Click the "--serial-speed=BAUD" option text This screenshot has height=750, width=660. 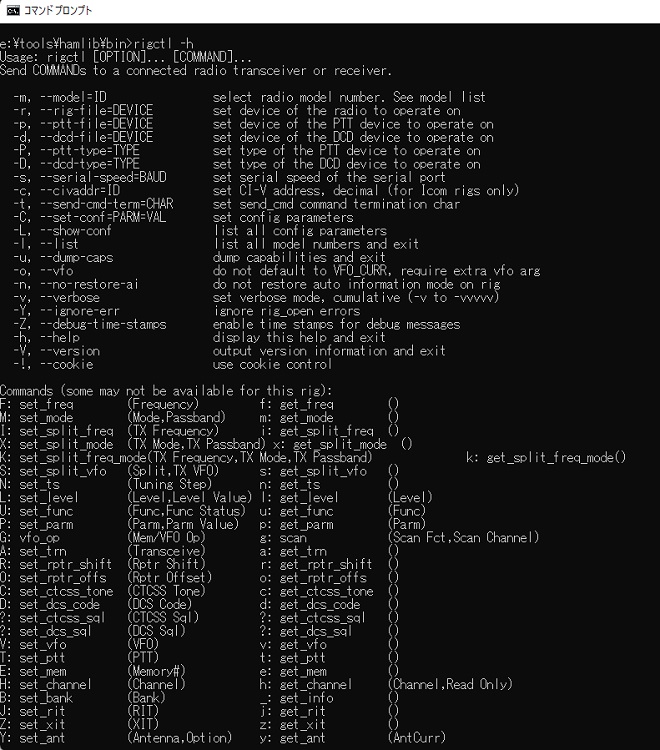pos(103,178)
